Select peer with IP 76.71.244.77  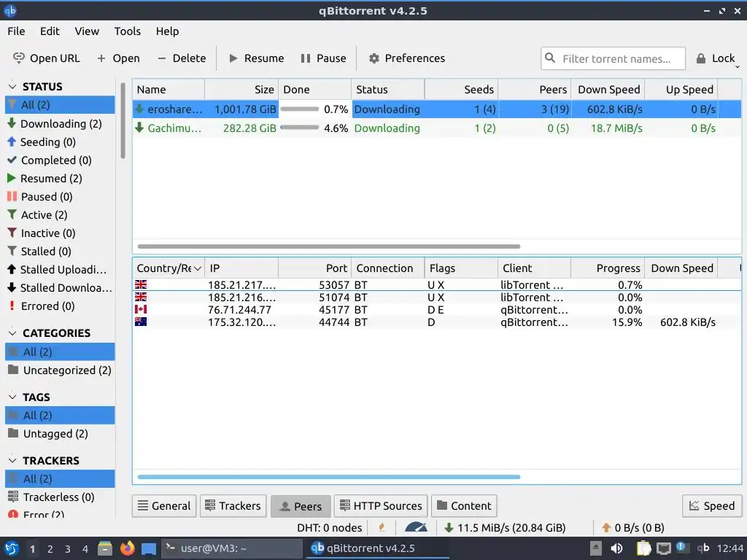(x=436, y=309)
